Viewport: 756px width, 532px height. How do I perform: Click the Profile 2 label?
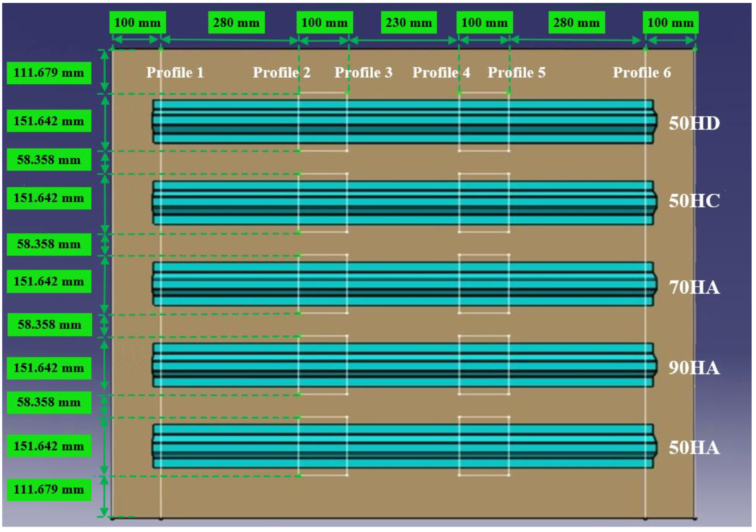coord(281,73)
